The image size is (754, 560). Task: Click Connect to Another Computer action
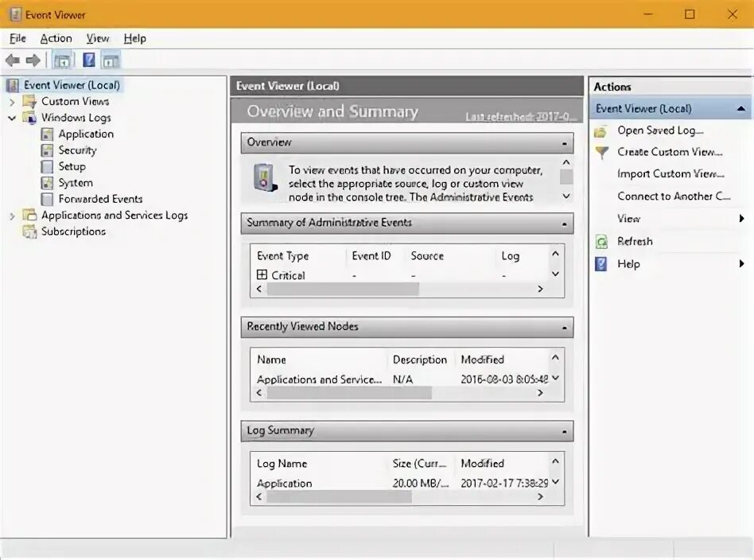pyautogui.click(x=674, y=196)
